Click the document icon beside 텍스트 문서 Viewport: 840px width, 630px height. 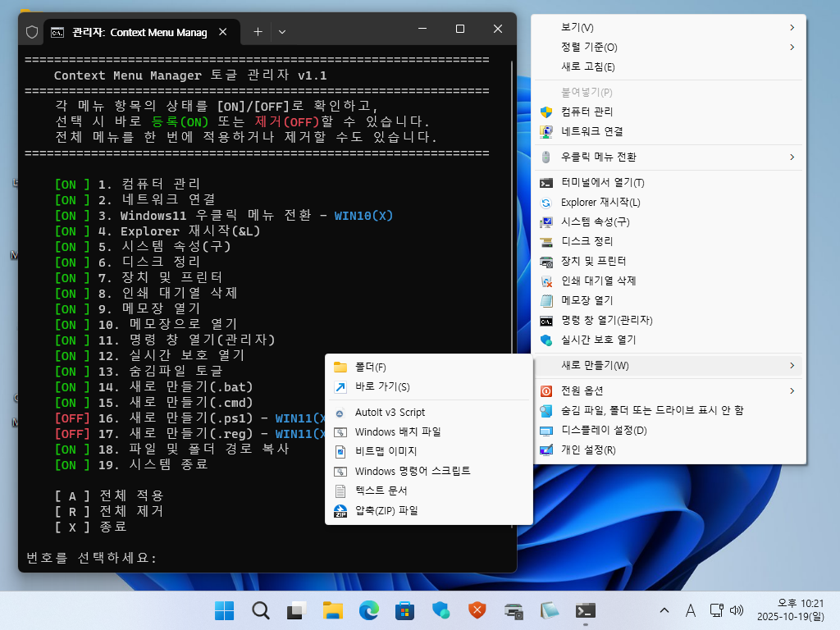pos(340,491)
